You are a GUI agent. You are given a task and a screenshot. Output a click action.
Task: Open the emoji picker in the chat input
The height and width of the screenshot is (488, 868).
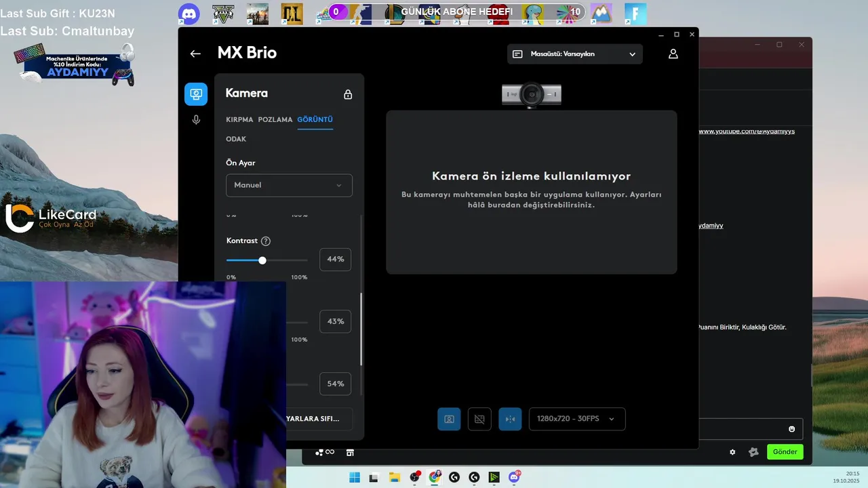[x=792, y=429]
